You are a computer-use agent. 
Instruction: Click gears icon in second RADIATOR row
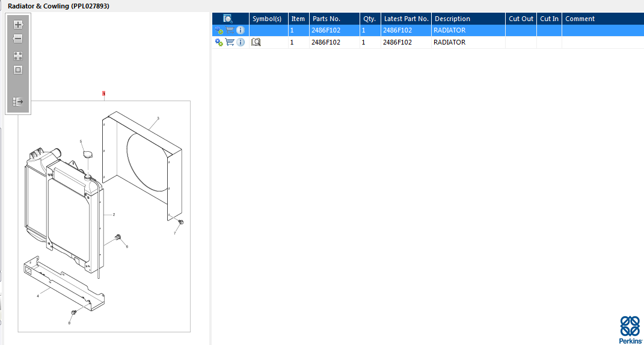click(x=219, y=42)
